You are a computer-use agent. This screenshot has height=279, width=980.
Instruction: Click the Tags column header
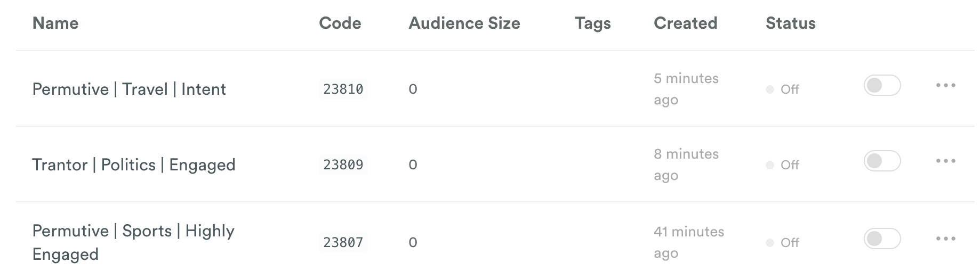click(x=593, y=23)
